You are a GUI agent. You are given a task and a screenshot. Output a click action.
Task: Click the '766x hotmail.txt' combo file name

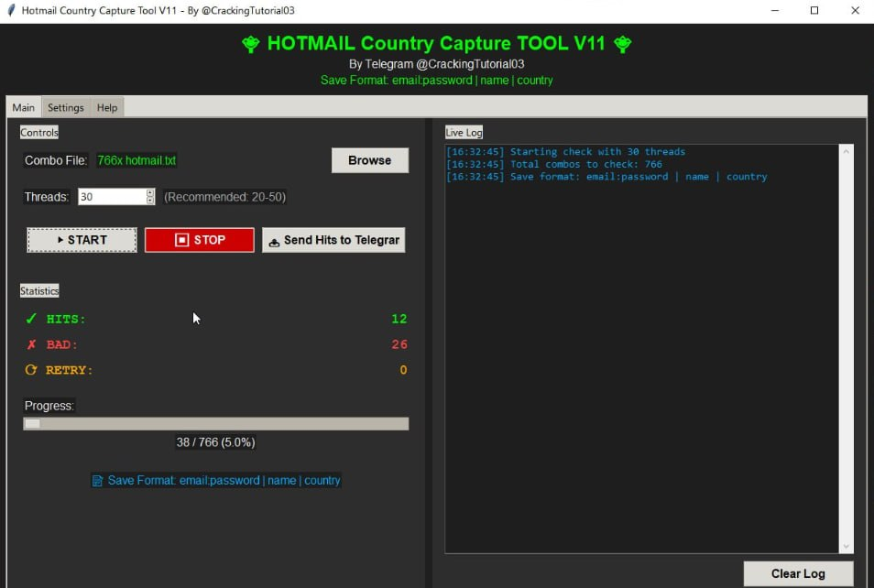(x=137, y=160)
